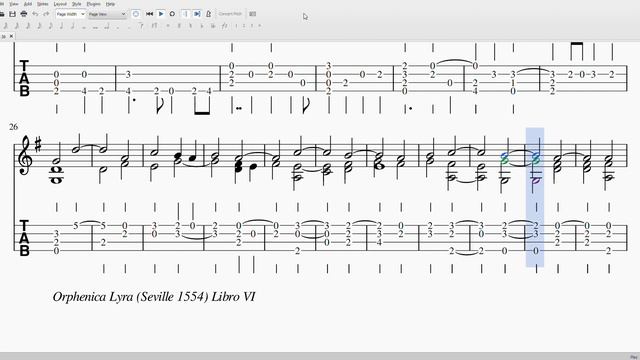Select the sharp accidental
The width and height of the screenshot is (640, 360).
tap(179, 26)
